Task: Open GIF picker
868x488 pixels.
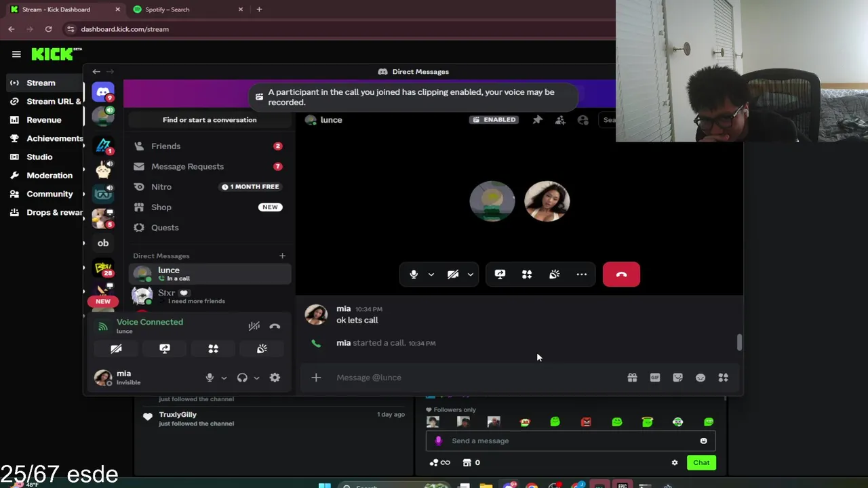Action: click(x=655, y=378)
